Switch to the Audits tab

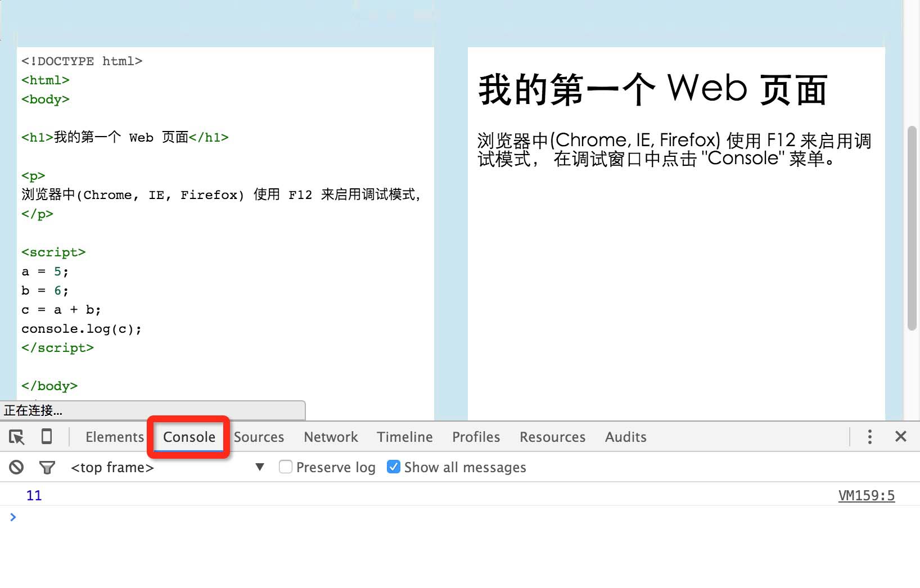[x=625, y=437]
